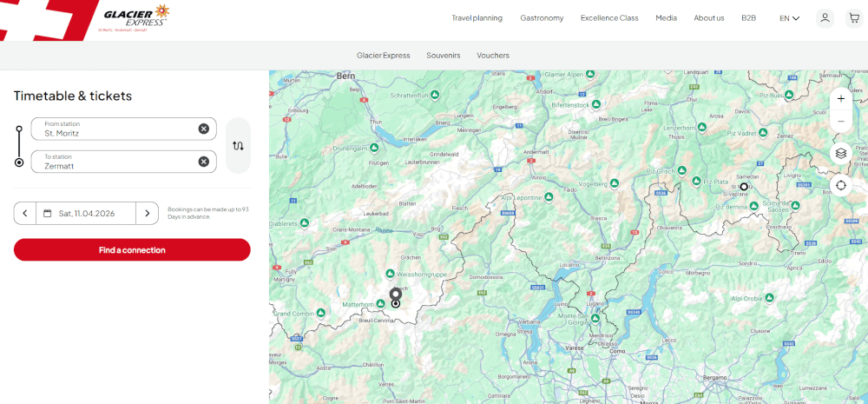
Task: Expand the EN language dropdown
Action: pyautogui.click(x=789, y=18)
